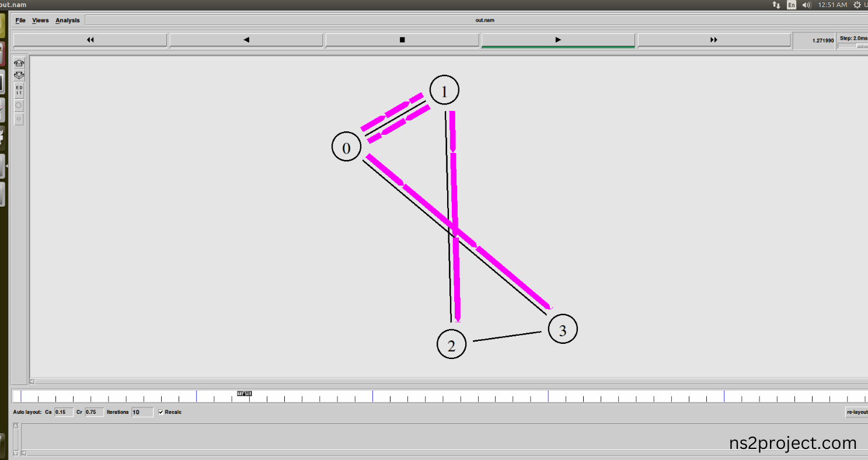Stop the animation playback

[402, 40]
